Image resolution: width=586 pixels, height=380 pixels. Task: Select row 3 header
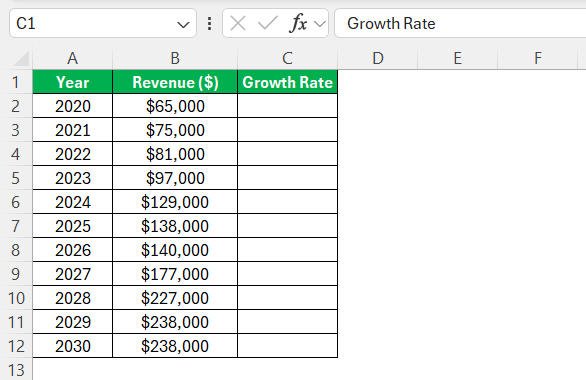point(16,130)
